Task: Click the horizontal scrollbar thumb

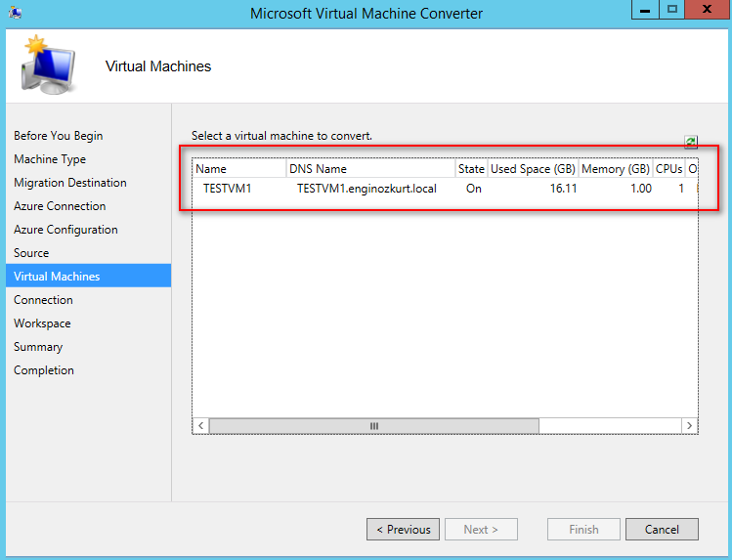Action: pyautogui.click(x=374, y=425)
